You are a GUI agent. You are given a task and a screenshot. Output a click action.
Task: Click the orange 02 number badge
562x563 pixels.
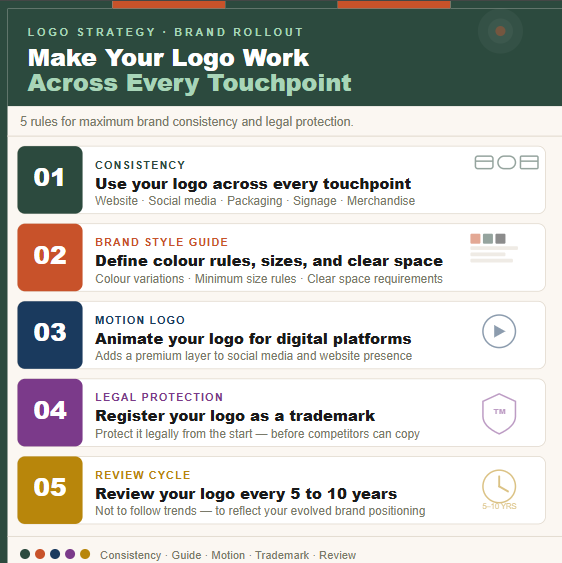tap(50, 257)
